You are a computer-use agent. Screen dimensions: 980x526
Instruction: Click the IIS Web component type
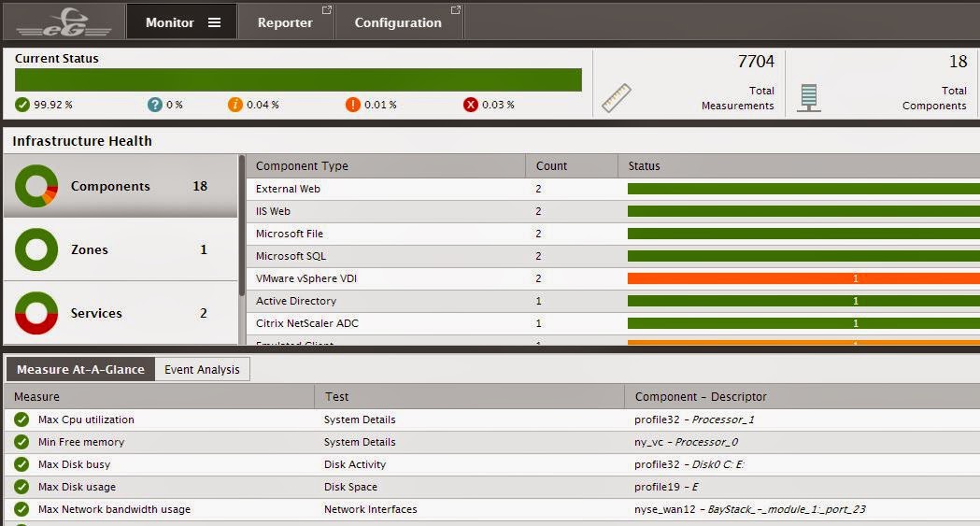tap(273, 211)
